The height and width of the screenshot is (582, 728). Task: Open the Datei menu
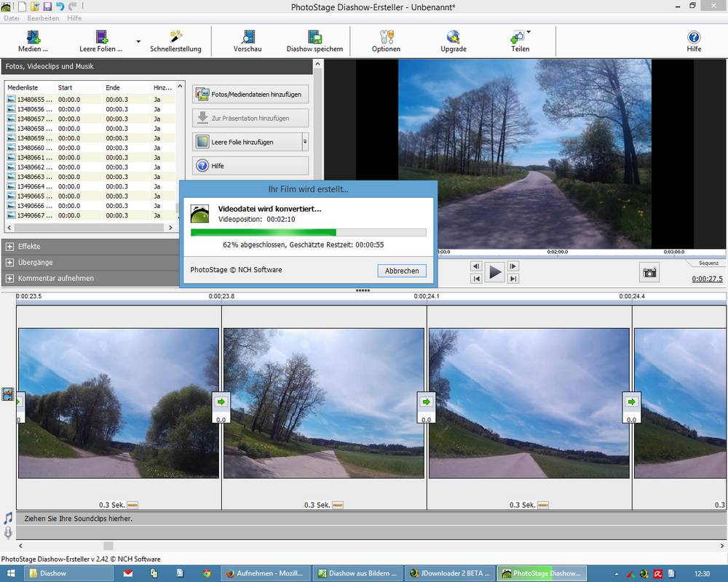click(x=11, y=18)
